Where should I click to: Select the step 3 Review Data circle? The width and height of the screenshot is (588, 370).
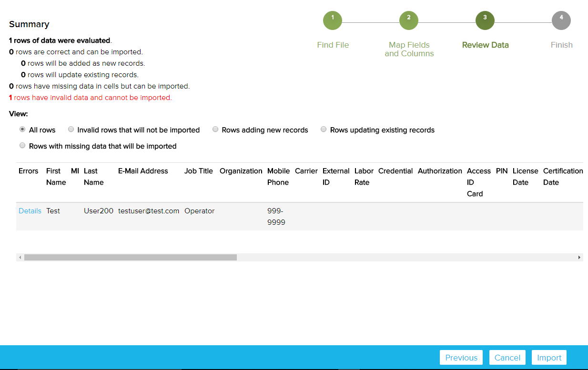485,20
